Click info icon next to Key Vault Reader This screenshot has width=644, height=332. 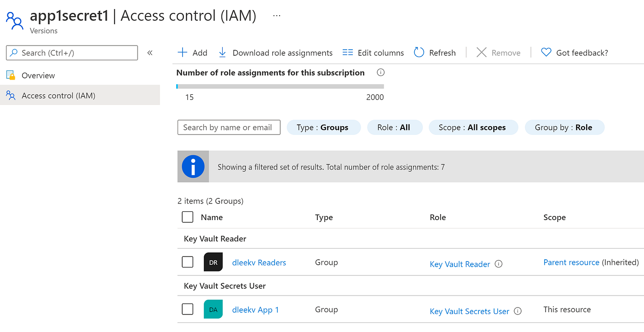click(x=499, y=264)
